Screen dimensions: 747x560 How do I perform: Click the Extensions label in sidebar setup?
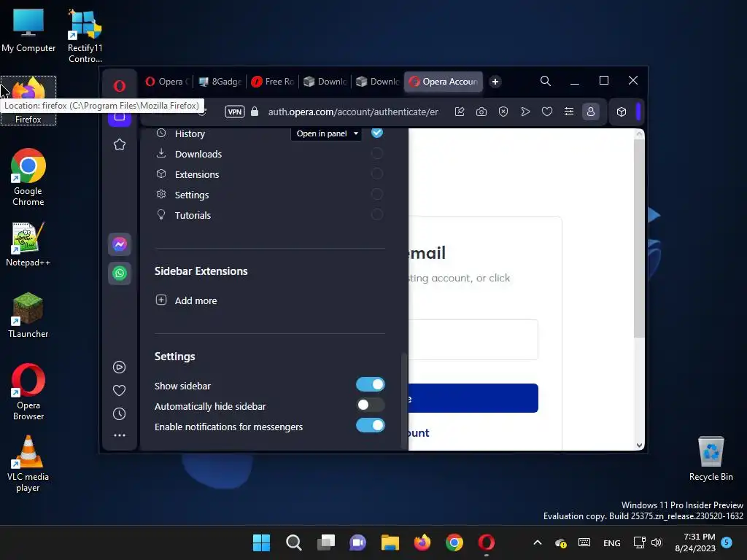[197, 174]
